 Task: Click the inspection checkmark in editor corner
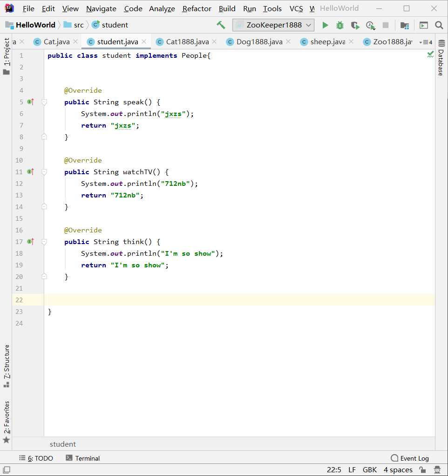point(430,54)
